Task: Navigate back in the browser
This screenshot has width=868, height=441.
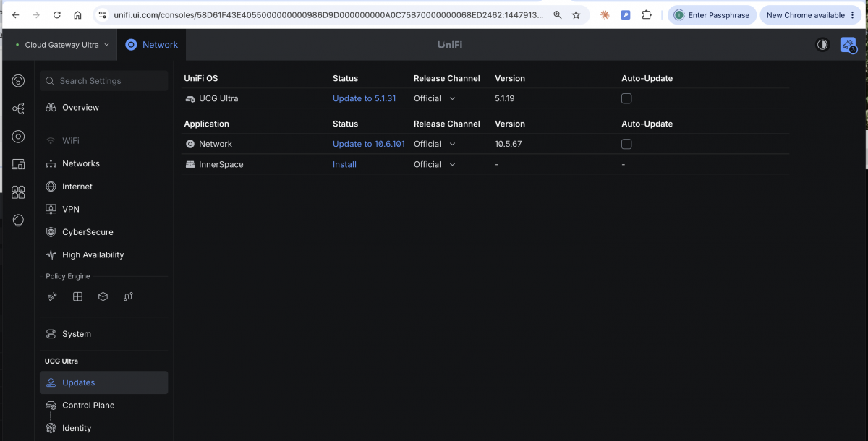Action: click(15, 14)
